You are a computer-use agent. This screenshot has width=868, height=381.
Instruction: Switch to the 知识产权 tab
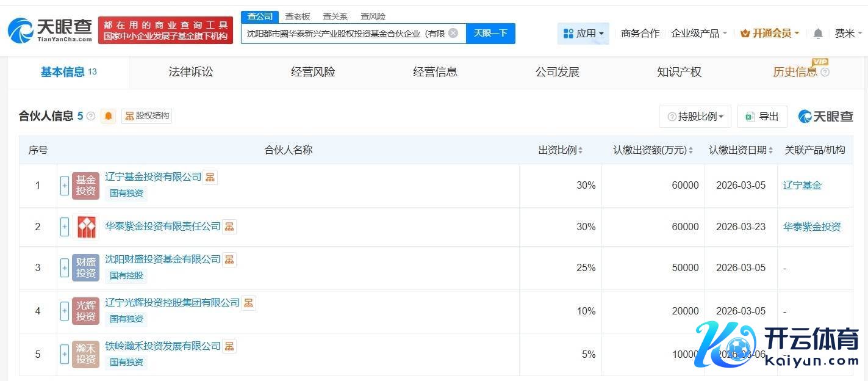point(679,72)
